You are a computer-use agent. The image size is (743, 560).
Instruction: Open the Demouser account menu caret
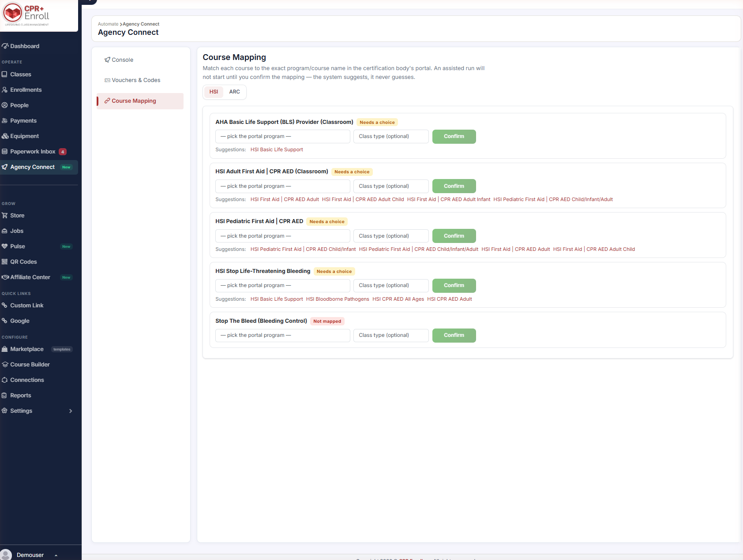[x=56, y=555]
